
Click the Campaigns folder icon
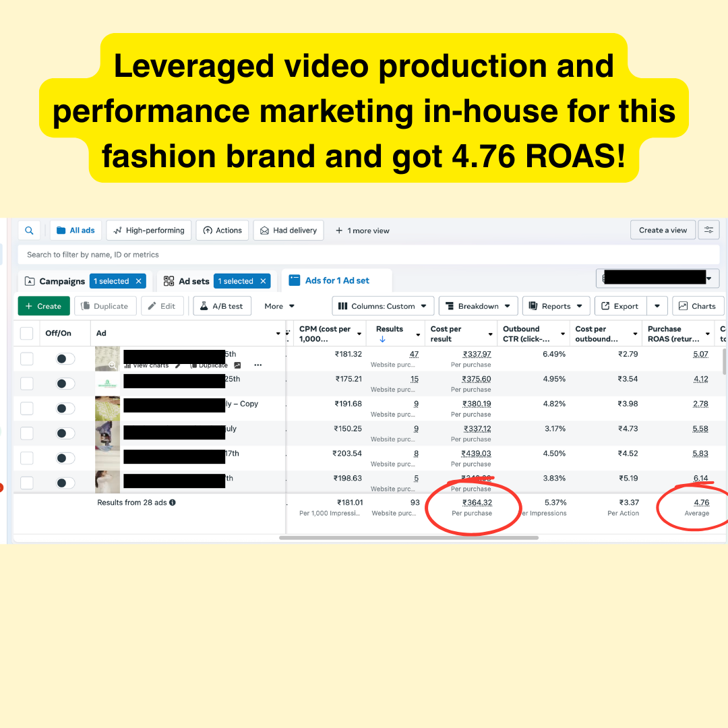30,281
